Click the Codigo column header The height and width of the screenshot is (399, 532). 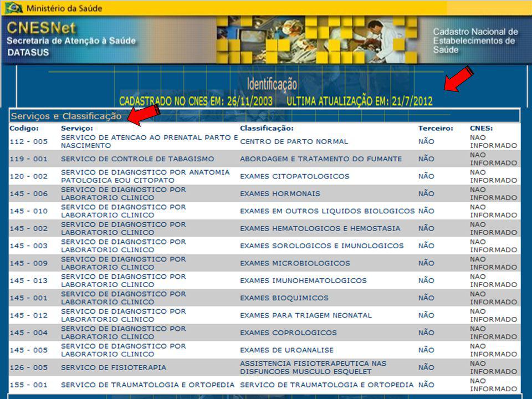coord(24,128)
